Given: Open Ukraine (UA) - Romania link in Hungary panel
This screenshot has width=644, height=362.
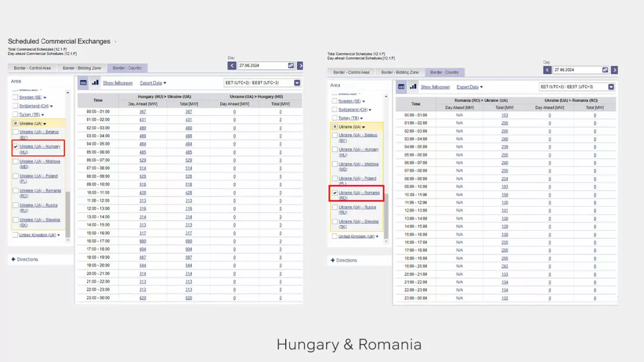Looking at the screenshot, I should 40,193.
